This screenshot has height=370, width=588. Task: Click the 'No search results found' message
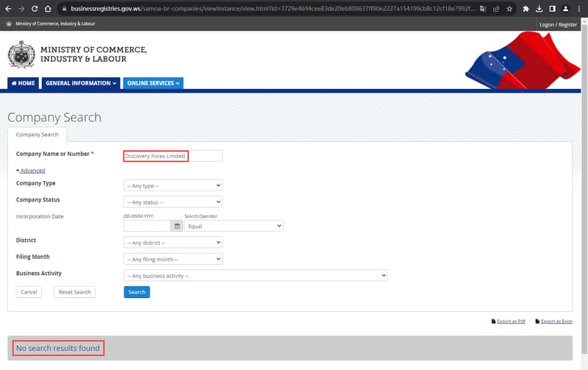point(58,348)
